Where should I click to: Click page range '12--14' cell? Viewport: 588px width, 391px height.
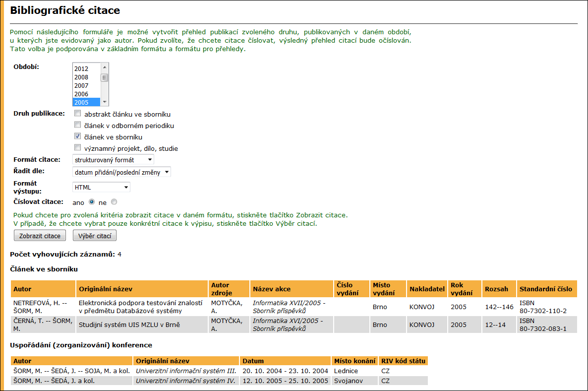pyautogui.click(x=499, y=325)
